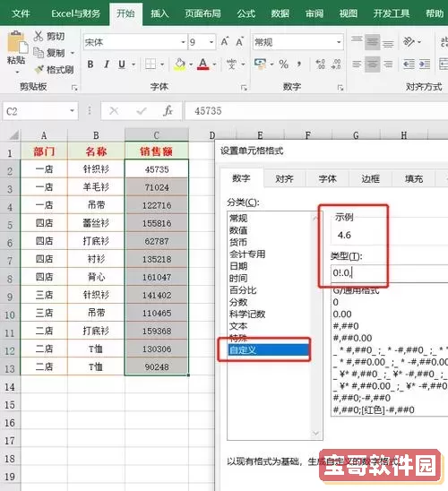Click the text orientation icon
Image resolution: width=448 pixels, height=491 pixels.
[x=409, y=41]
